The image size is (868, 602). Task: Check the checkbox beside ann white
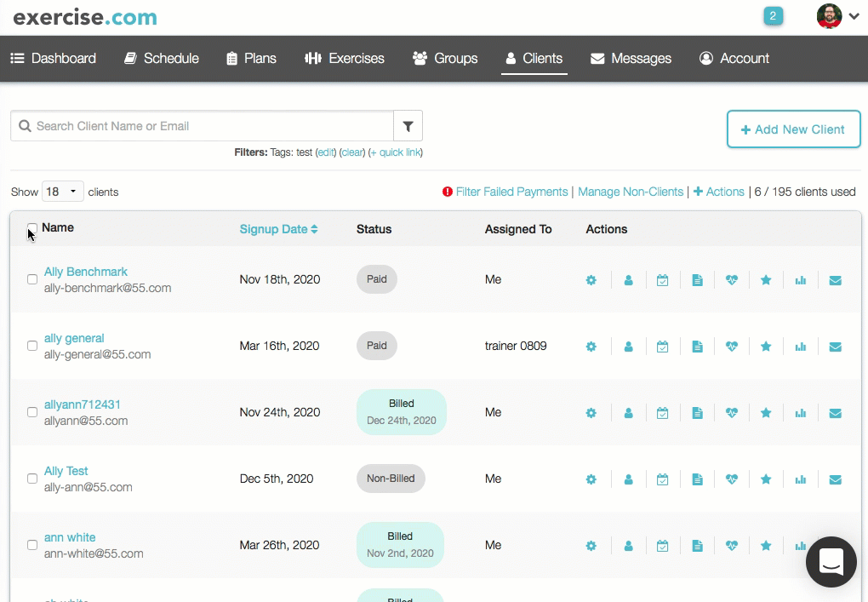tap(32, 545)
